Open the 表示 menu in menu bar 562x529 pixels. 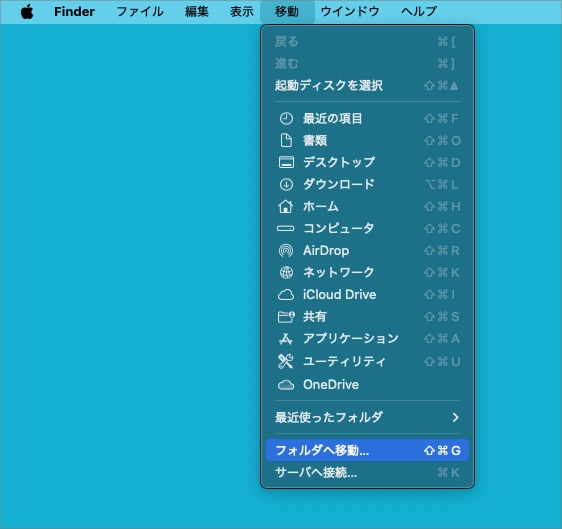(242, 11)
